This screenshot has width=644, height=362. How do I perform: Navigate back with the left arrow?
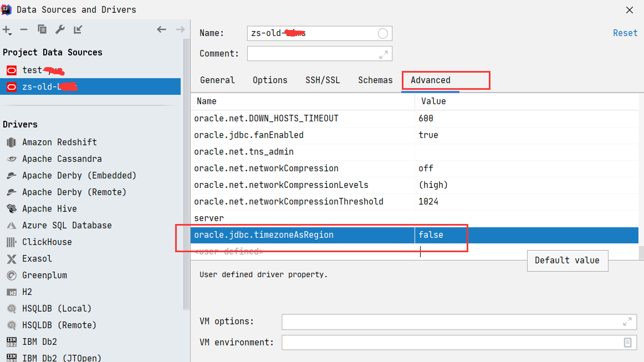pyautogui.click(x=161, y=29)
